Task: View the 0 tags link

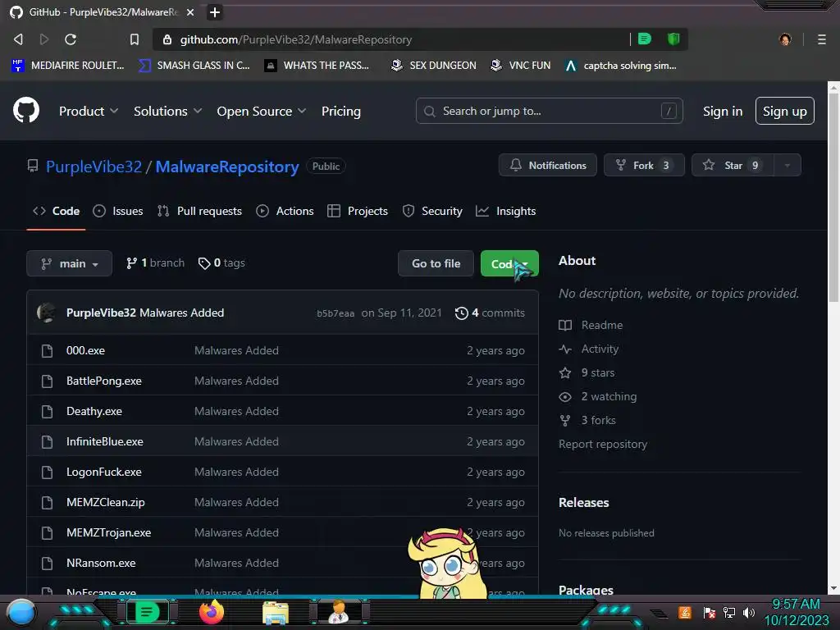Action: (x=221, y=263)
